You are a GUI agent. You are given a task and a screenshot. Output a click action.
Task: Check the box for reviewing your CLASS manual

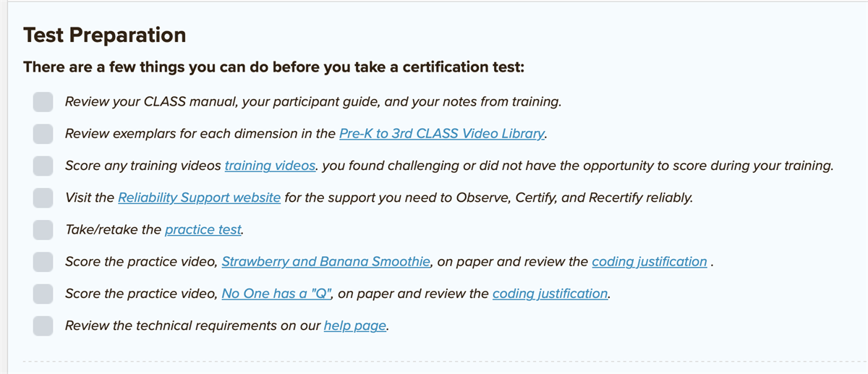[43, 102]
